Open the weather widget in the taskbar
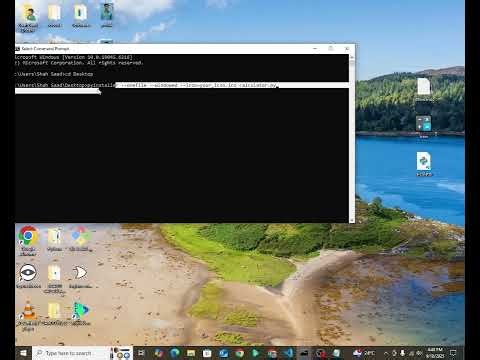The width and height of the screenshot is (480, 360). coord(364,353)
